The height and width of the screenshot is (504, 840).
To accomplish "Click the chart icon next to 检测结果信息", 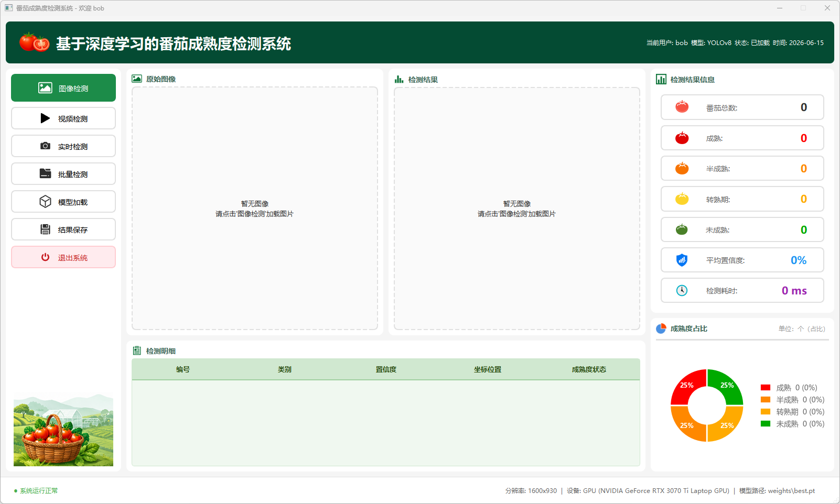I will [x=661, y=79].
